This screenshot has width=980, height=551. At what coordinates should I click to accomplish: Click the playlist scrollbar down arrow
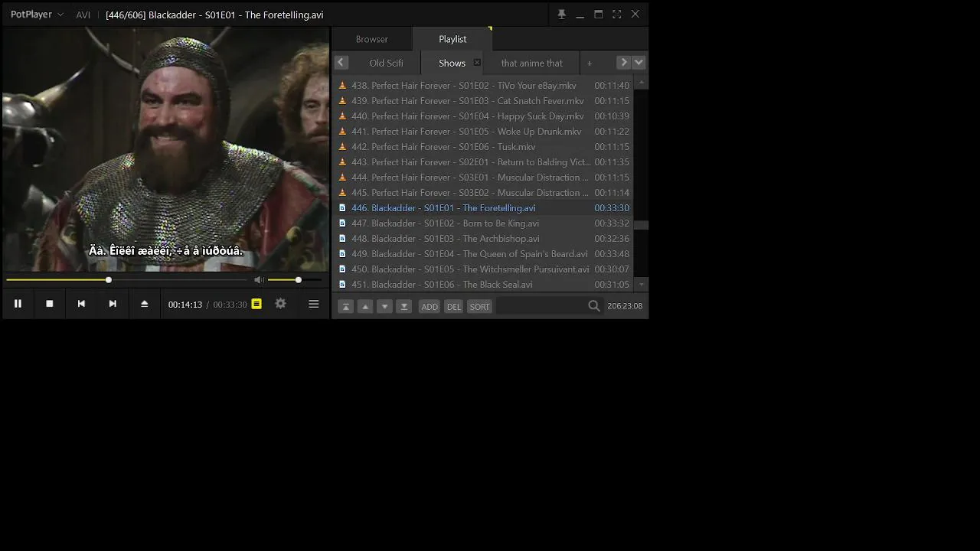(642, 285)
